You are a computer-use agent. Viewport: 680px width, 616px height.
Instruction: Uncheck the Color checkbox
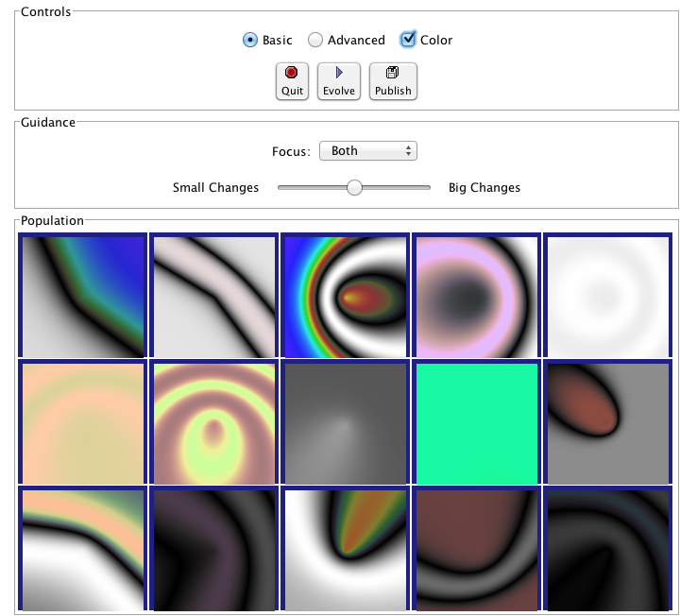click(x=408, y=40)
